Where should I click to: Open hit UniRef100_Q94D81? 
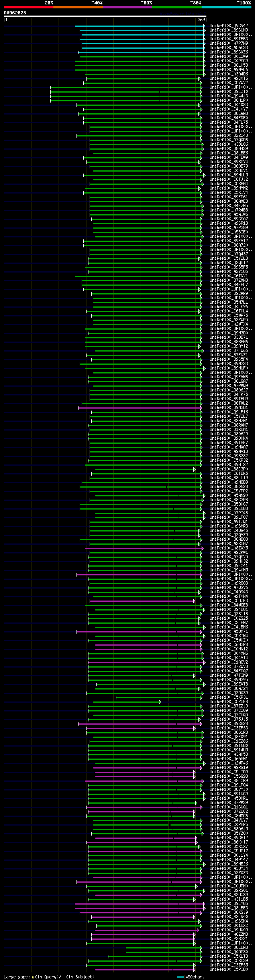(x=229, y=609)
